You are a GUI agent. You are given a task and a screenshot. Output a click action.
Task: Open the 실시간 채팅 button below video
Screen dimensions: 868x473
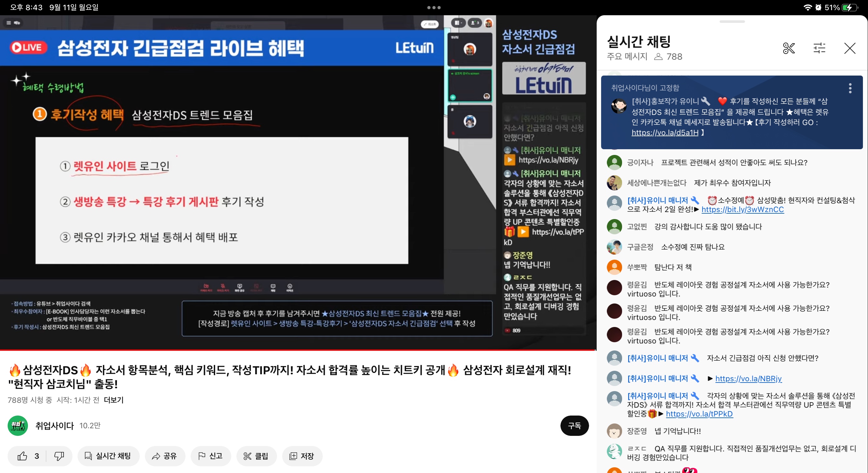108,456
